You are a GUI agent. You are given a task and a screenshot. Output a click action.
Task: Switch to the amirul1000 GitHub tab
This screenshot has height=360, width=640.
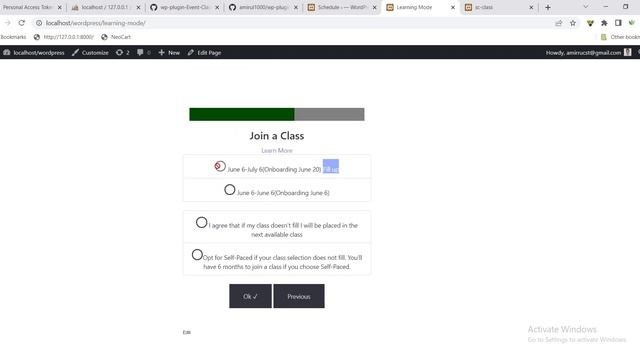point(263,7)
